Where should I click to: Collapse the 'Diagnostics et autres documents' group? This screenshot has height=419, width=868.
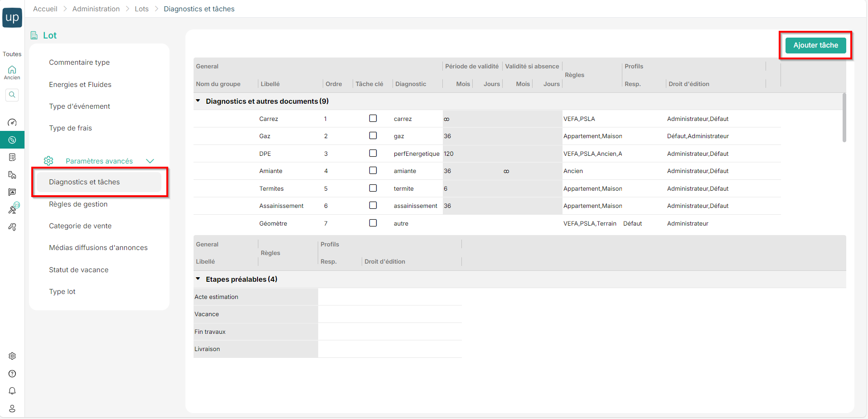point(198,101)
